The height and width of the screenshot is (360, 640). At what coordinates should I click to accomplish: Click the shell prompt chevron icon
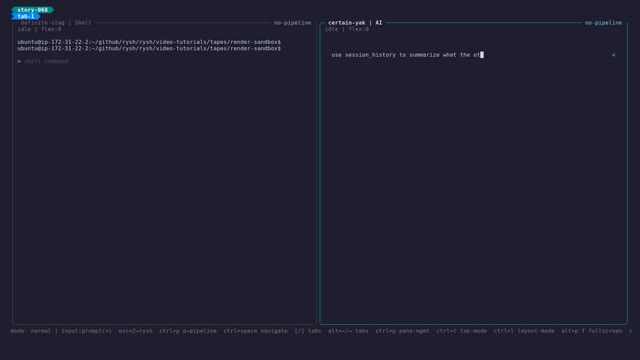click(x=19, y=61)
